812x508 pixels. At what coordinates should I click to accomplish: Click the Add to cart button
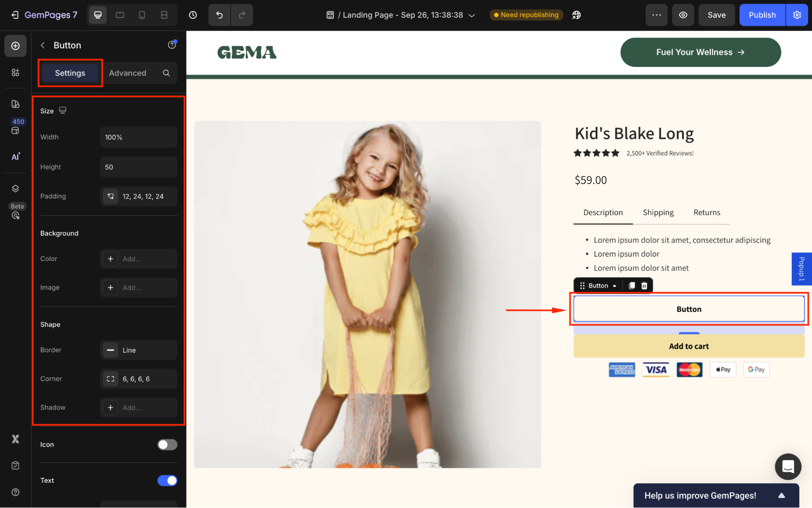(689, 346)
